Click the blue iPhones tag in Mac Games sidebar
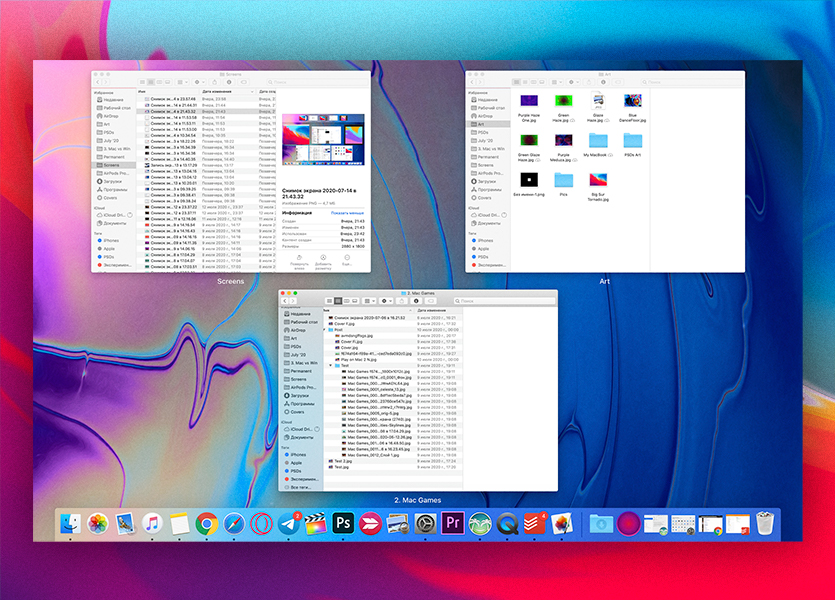Image resolution: width=835 pixels, height=600 pixels. click(x=297, y=454)
